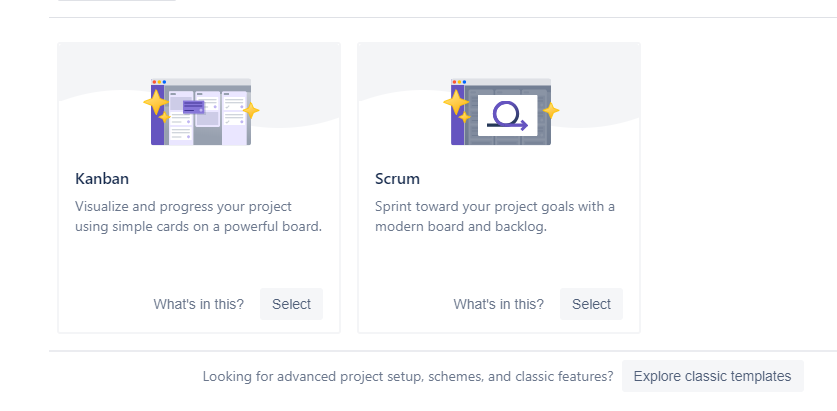Click the Scrum description about sprints and backlog

(x=495, y=216)
